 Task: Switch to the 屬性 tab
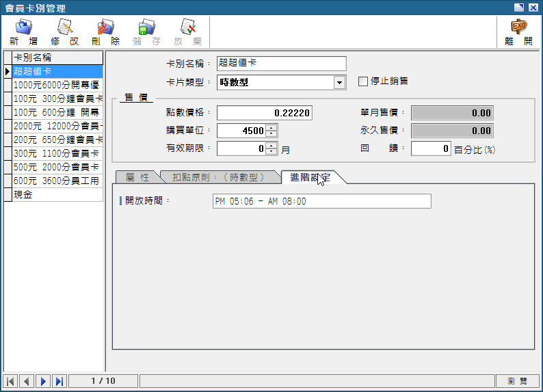point(137,177)
